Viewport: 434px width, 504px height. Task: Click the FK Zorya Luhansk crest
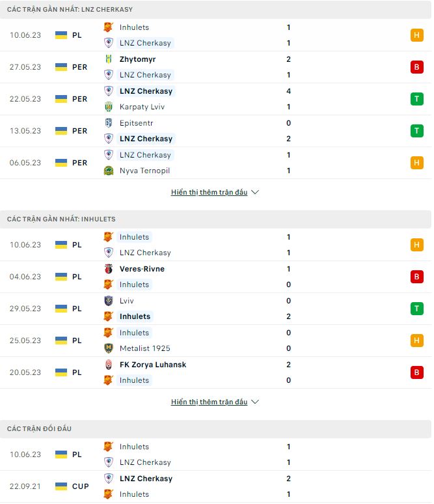point(109,365)
